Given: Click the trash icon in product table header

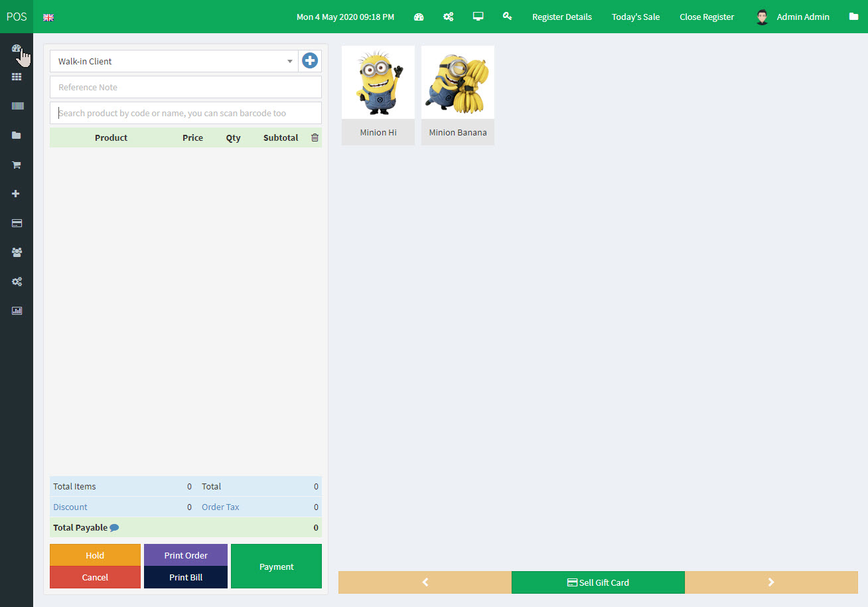Looking at the screenshot, I should pyautogui.click(x=315, y=137).
